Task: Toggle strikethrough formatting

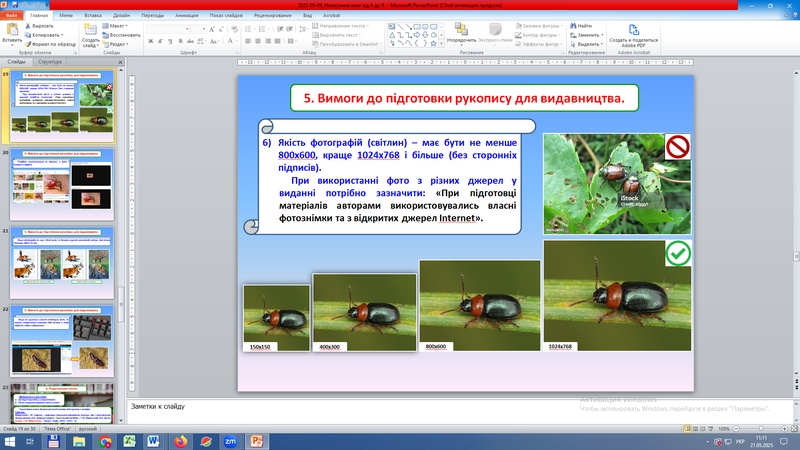Action: coord(190,41)
